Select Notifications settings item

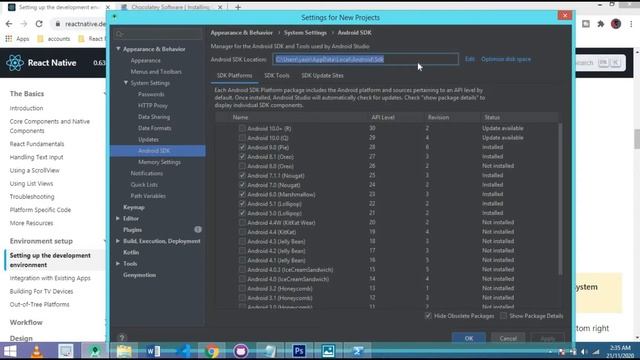click(147, 173)
